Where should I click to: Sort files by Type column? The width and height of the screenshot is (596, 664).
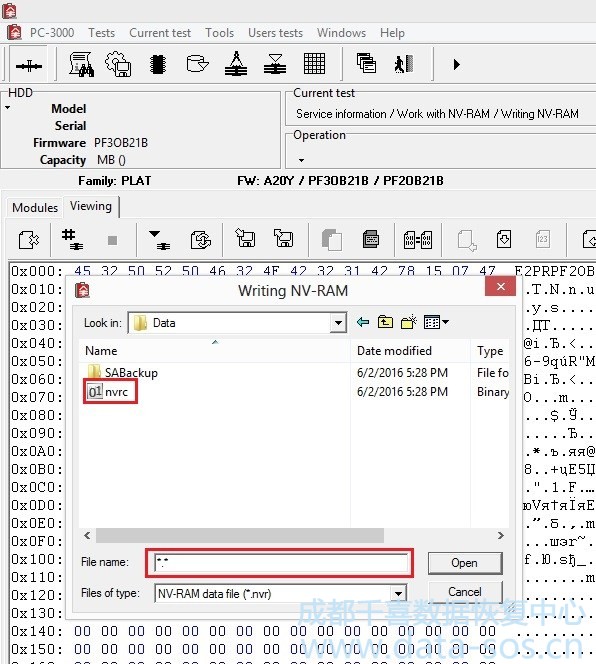tap(490, 351)
